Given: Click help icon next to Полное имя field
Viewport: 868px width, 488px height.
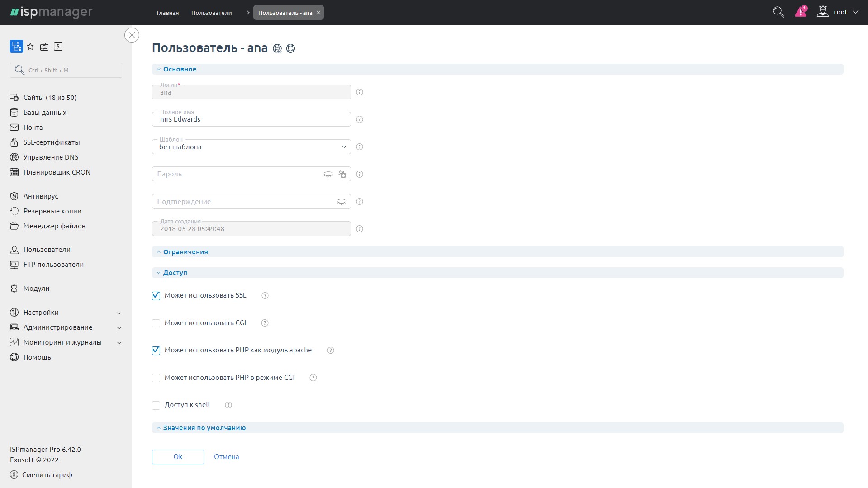Looking at the screenshot, I should coord(360,119).
